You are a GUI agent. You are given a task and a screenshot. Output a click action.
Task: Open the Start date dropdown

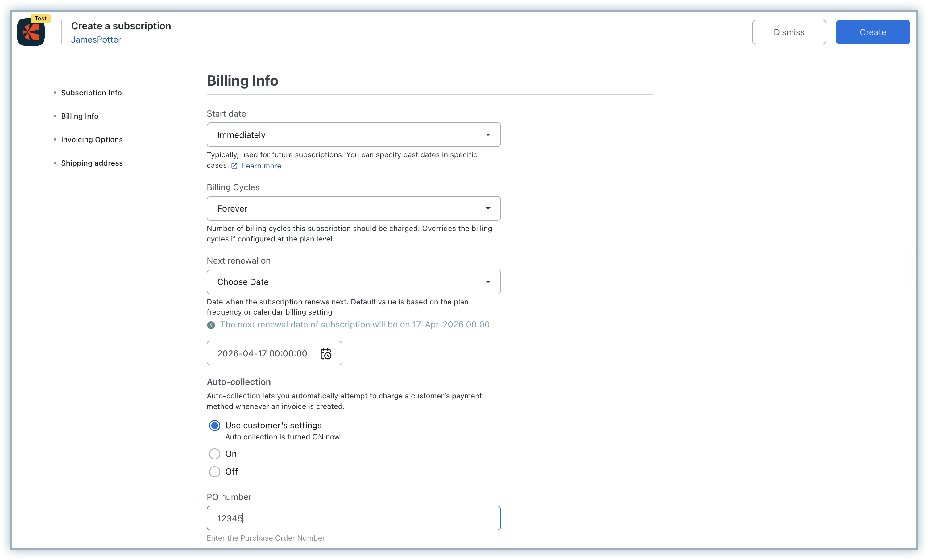(x=353, y=135)
